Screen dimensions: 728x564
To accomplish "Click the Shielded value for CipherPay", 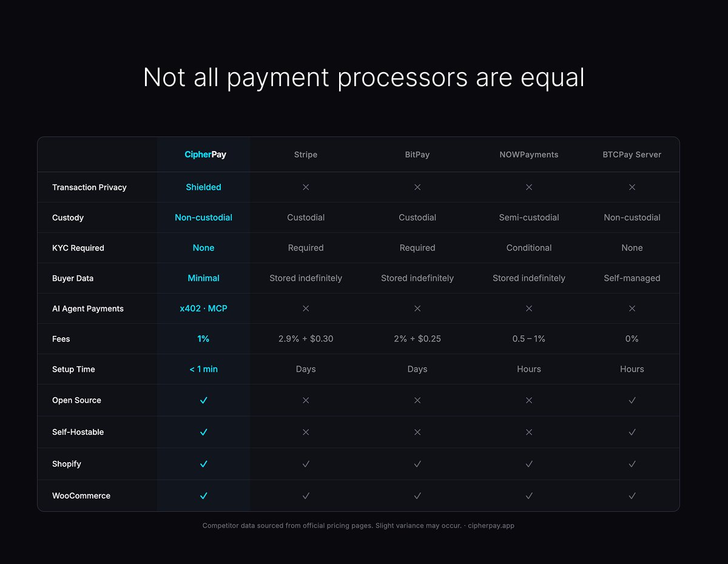I will pos(204,187).
